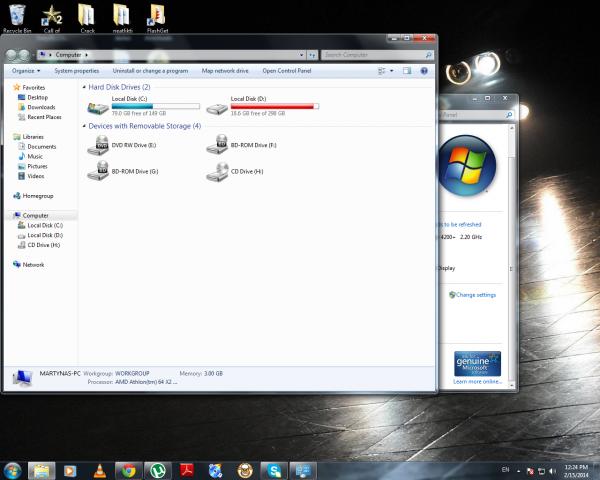Expand the change view options arrow
600x480 pixels.
pos(393,71)
